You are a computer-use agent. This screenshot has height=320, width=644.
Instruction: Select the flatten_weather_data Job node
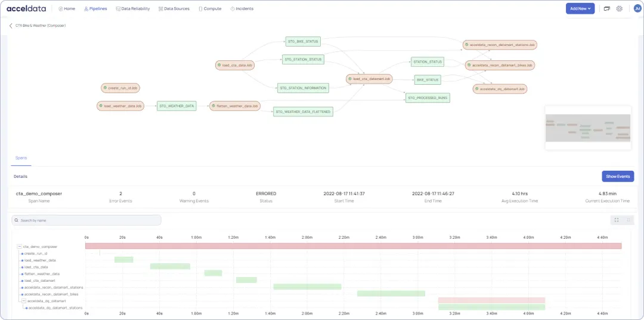pos(235,106)
